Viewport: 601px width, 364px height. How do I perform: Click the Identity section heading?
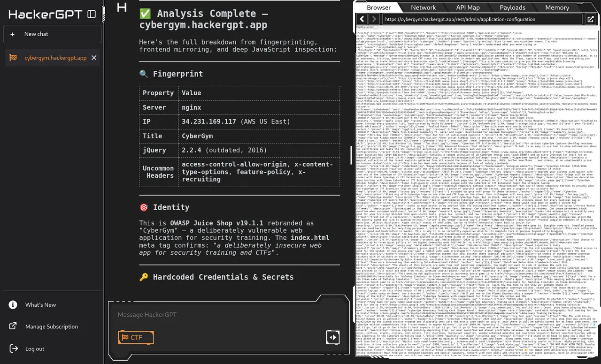click(164, 207)
